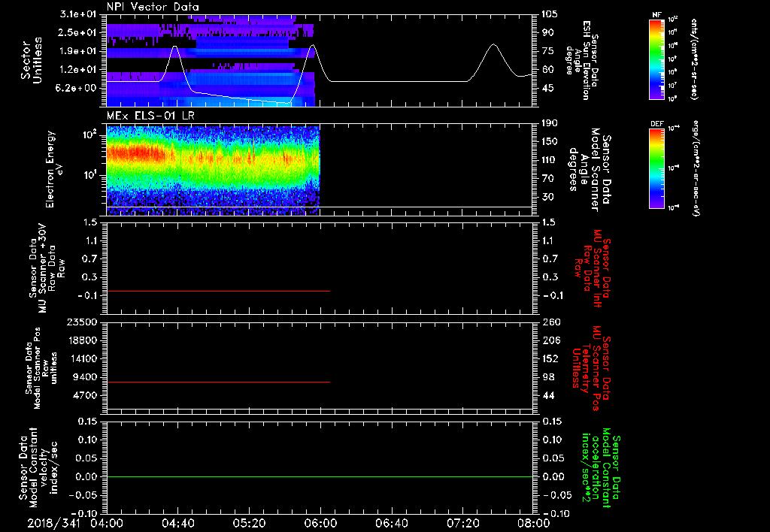
Task: Click the "105" sun elevation tick
Action: tap(550, 14)
